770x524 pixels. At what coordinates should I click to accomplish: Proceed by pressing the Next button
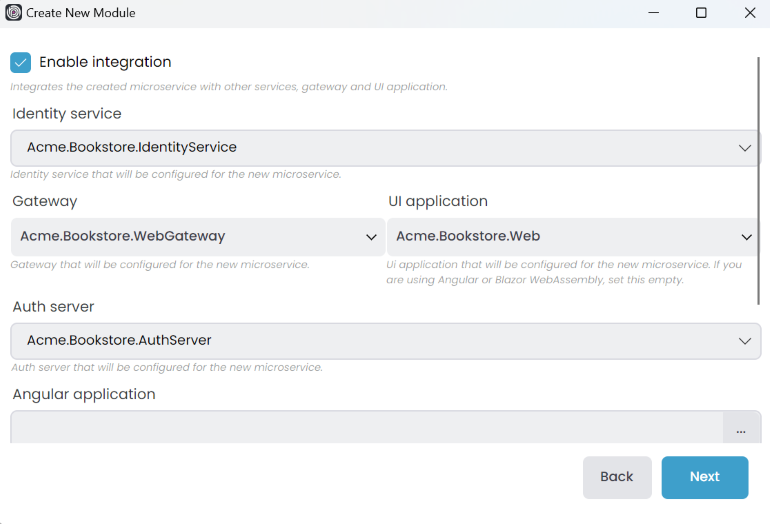[x=704, y=477]
